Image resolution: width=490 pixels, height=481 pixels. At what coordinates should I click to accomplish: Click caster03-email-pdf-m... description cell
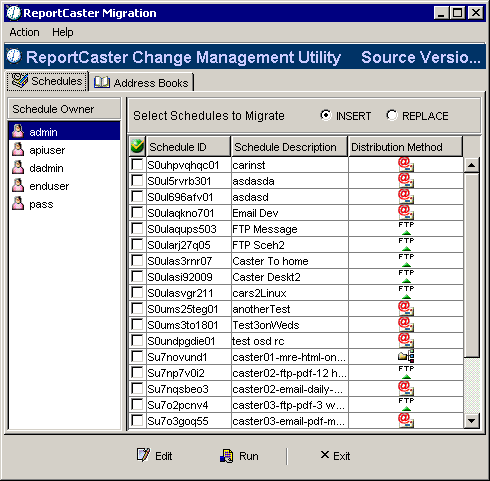click(290, 421)
